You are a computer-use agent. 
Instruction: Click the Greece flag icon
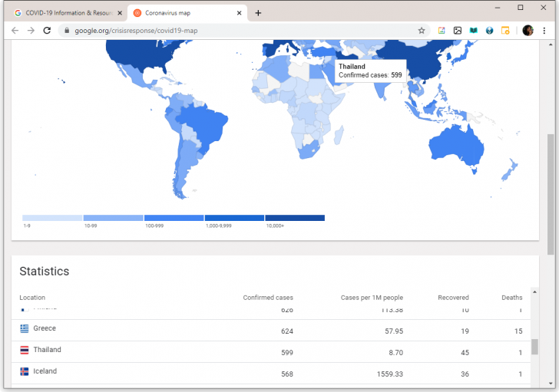(25, 328)
